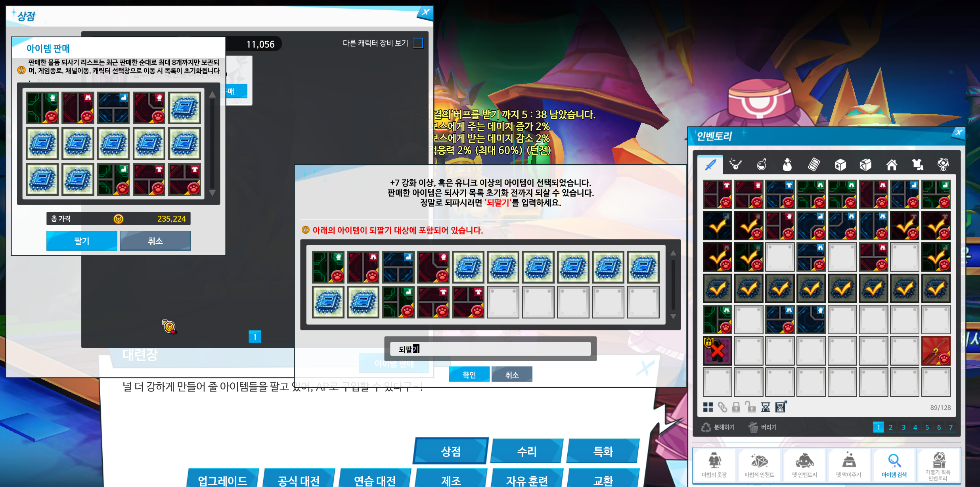The width and height of the screenshot is (980, 487).
Task: Open the money bag inventory tab
Action: [787, 164]
